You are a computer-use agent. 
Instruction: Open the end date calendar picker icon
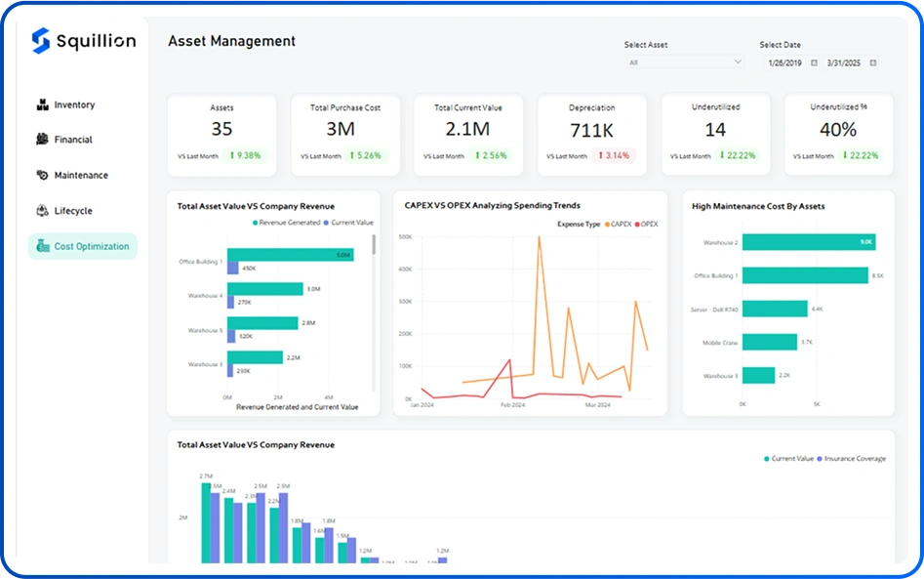coord(872,62)
